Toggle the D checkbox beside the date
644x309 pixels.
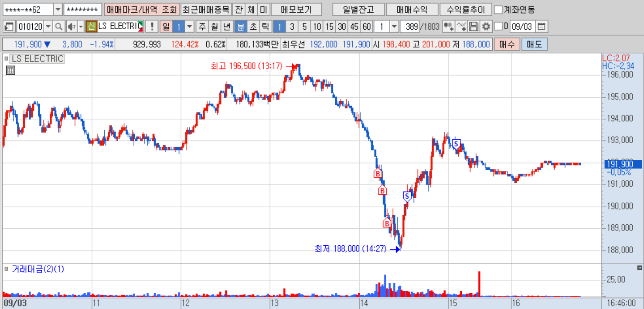tap(498, 27)
